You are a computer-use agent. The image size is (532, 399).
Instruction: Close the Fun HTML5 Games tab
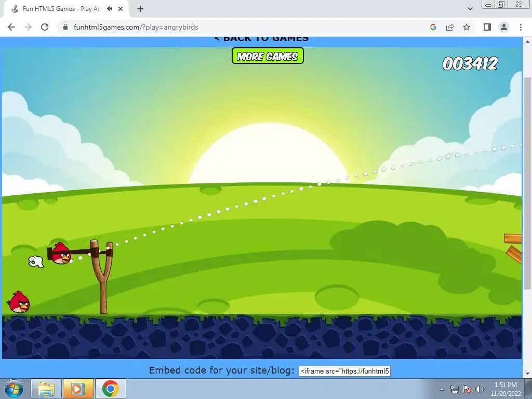coord(121,9)
